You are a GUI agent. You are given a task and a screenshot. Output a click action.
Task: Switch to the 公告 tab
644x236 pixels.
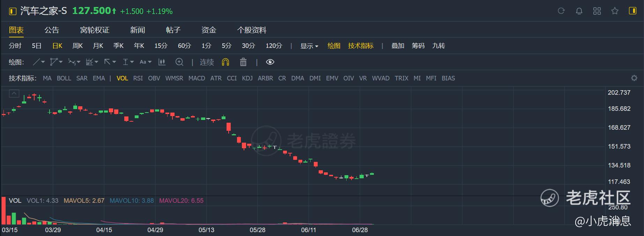pyautogui.click(x=52, y=30)
